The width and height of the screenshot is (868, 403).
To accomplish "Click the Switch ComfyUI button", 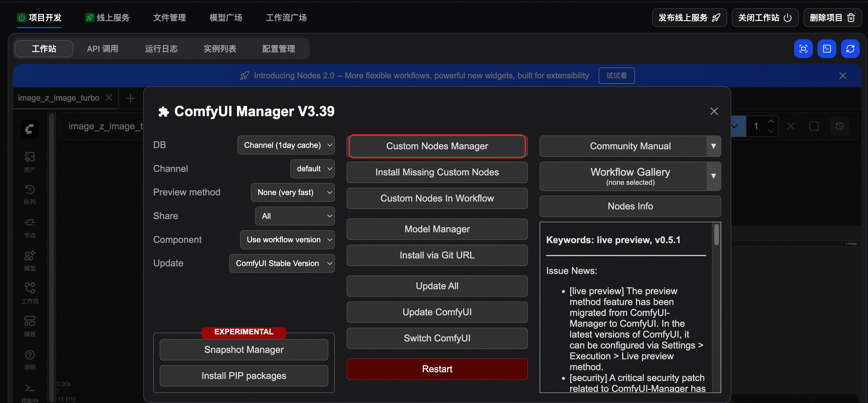I will 437,338.
